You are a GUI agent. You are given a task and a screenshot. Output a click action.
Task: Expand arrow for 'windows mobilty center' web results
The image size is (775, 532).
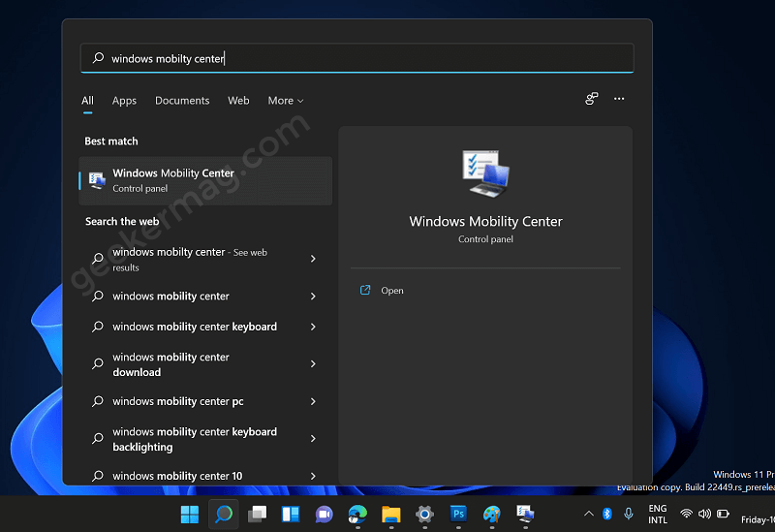pos(313,259)
